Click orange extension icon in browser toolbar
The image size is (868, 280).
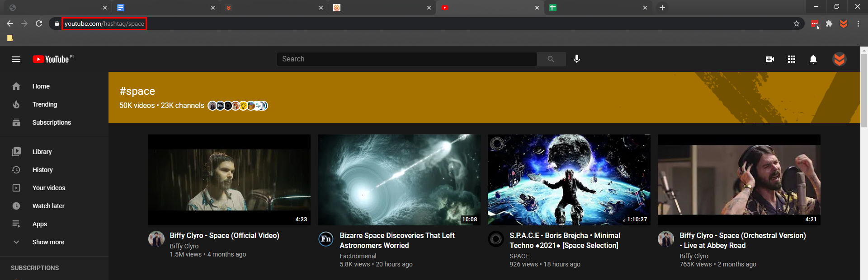click(x=844, y=23)
